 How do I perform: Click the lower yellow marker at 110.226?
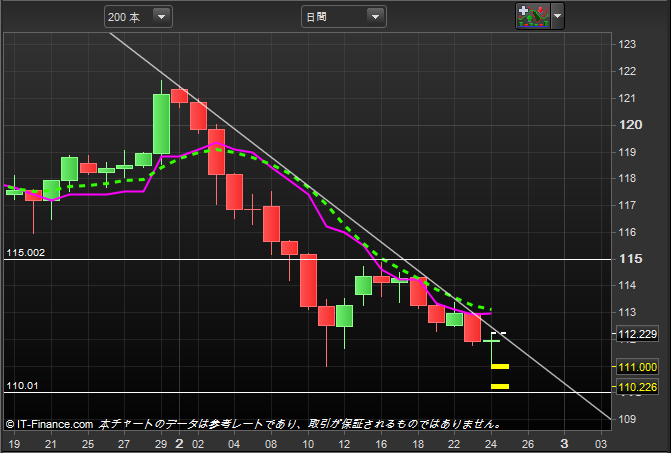click(x=500, y=386)
